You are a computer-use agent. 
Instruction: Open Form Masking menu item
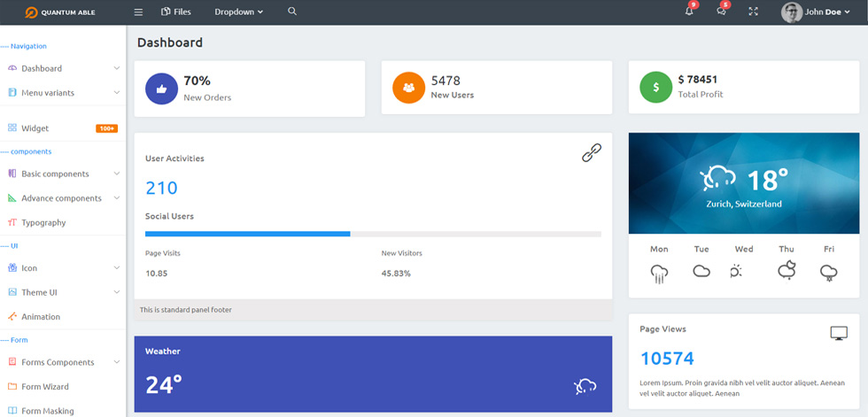63,411
